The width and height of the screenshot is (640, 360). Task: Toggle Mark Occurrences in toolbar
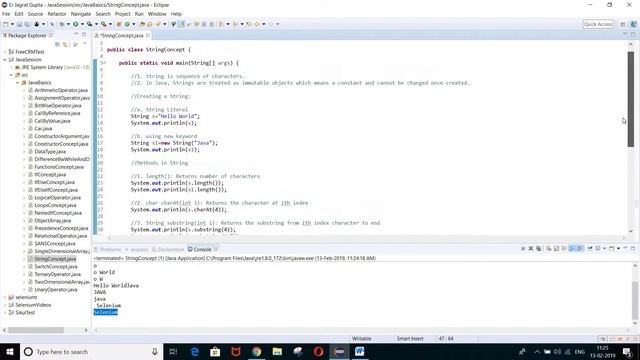pos(182,24)
